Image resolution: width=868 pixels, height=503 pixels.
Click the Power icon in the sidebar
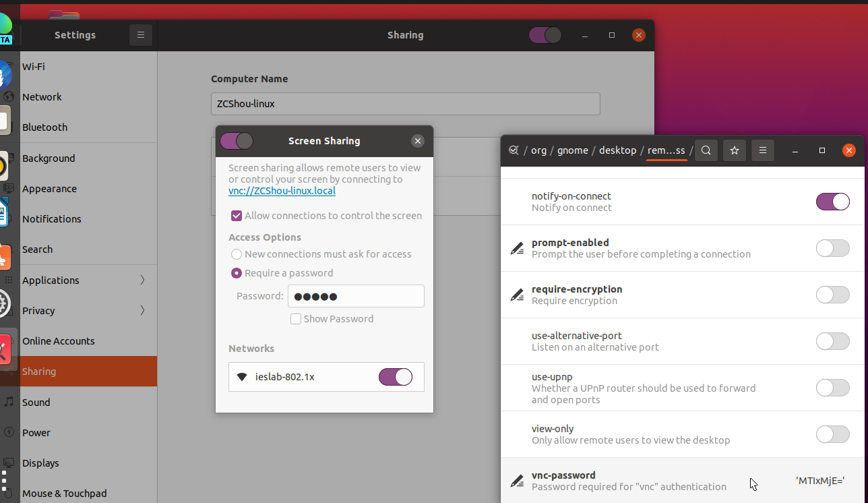7,433
